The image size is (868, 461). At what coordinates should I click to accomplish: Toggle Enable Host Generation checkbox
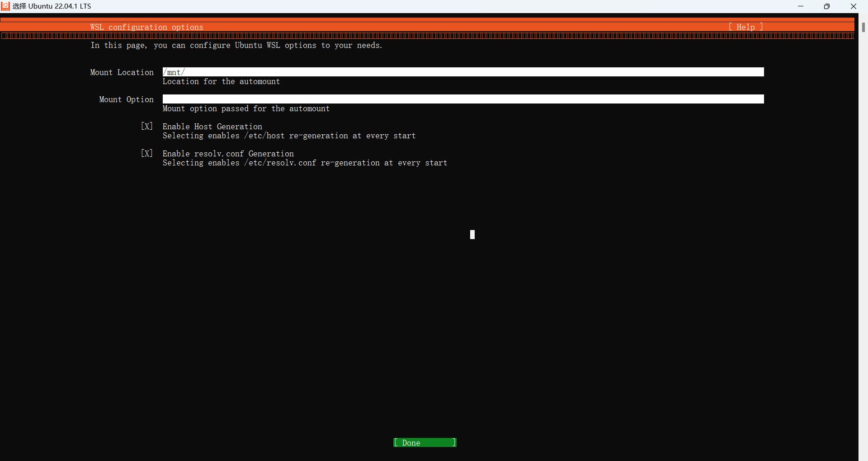point(147,127)
